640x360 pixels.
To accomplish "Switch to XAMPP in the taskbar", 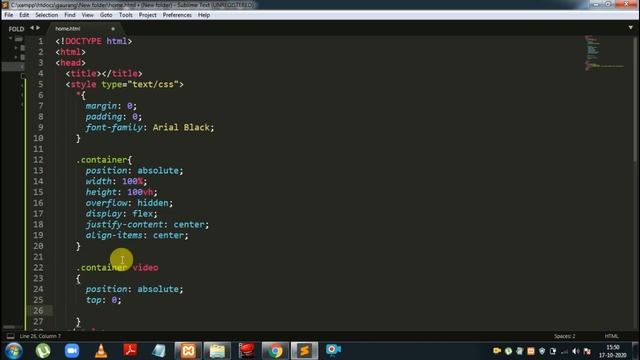I will tap(188, 351).
